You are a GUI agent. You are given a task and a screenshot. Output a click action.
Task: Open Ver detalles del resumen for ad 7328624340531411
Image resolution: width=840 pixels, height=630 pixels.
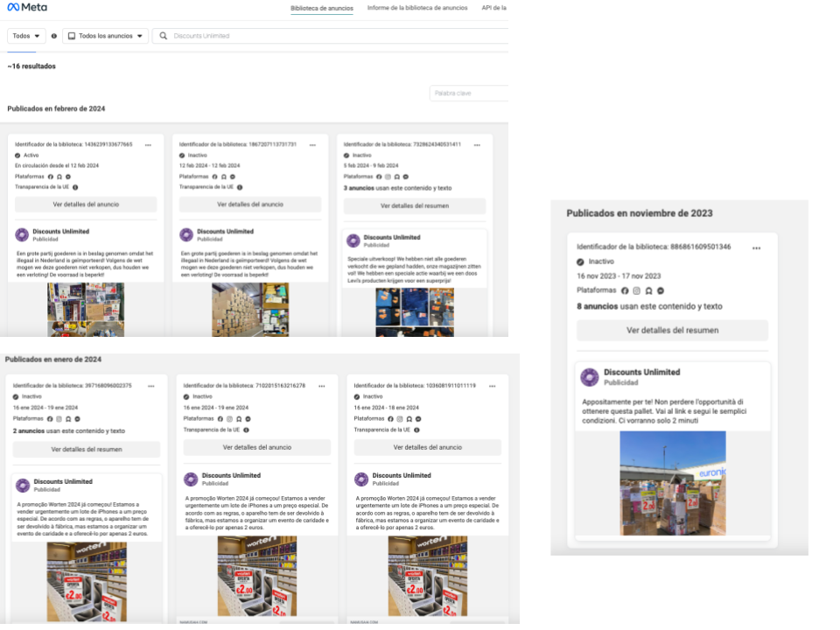coord(414,206)
